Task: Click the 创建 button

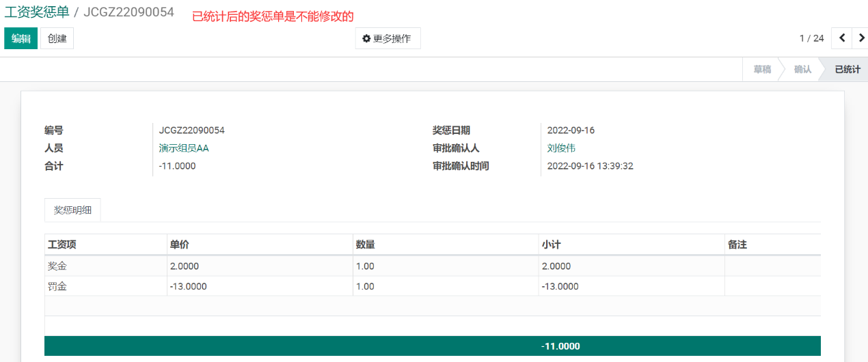Action: [x=57, y=38]
